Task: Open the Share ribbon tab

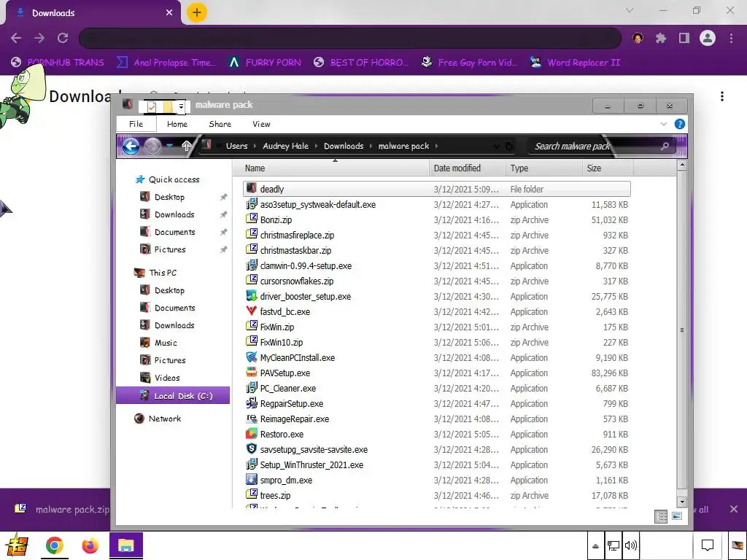Action: (x=220, y=124)
